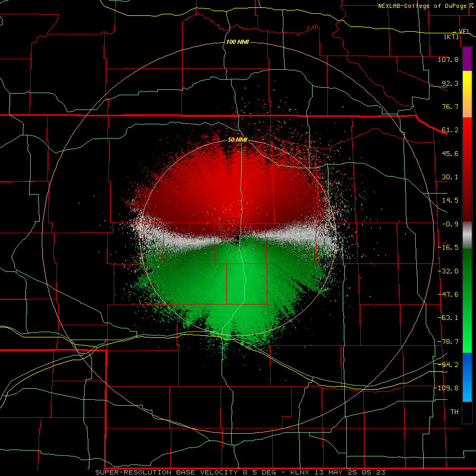Click the 76.7 legend value
Viewport: 476px width, 476px height.
(x=450, y=106)
